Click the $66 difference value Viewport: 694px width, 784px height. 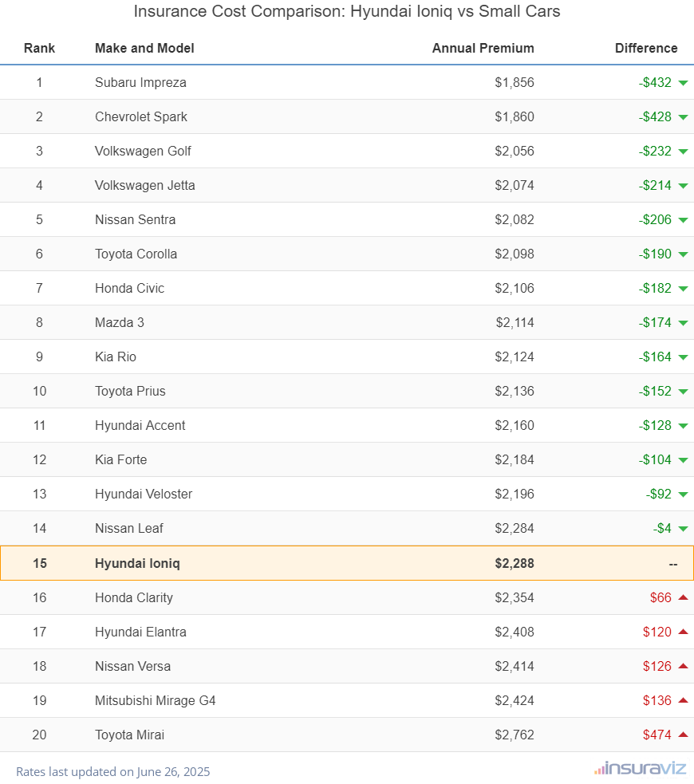tap(660, 597)
